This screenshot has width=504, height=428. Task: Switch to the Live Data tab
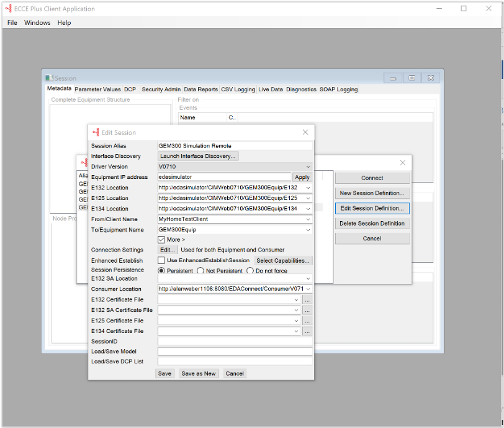[x=271, y=89]
